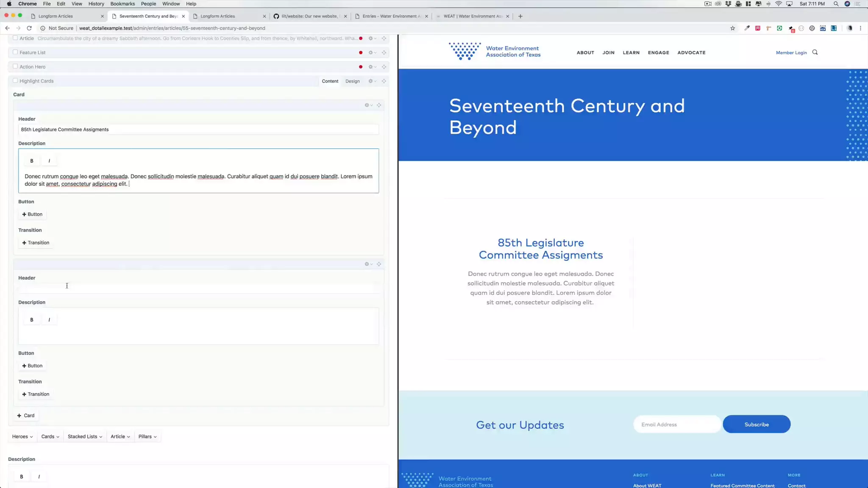Add a new card with + Card button
The width and height of the screenshot is (868, 488).
(x=26, y=416)
